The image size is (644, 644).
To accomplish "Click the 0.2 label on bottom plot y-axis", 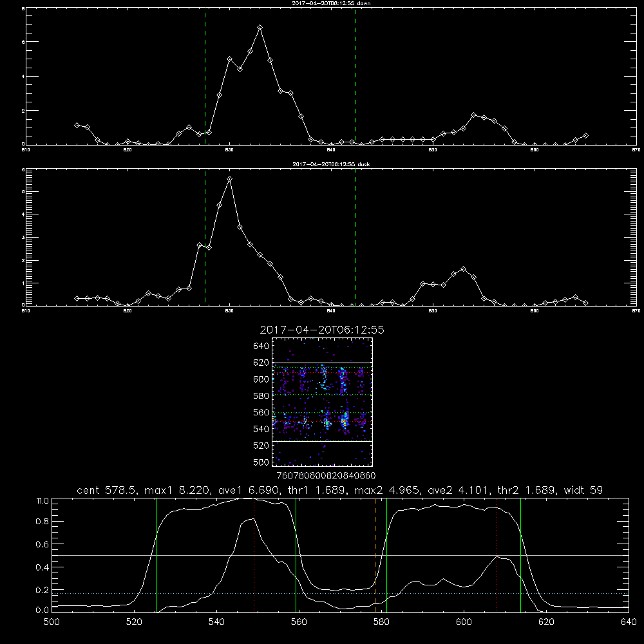I will pos(42,590).
